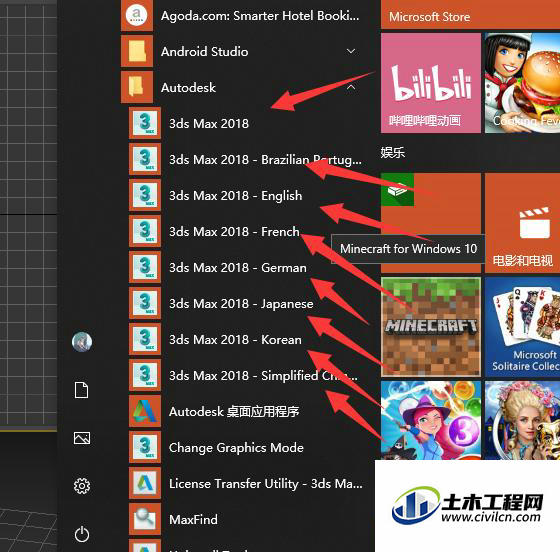Open the Minecraft tile
The height and width of the screenshot is (552, 560).
click(x=431, y=327)
